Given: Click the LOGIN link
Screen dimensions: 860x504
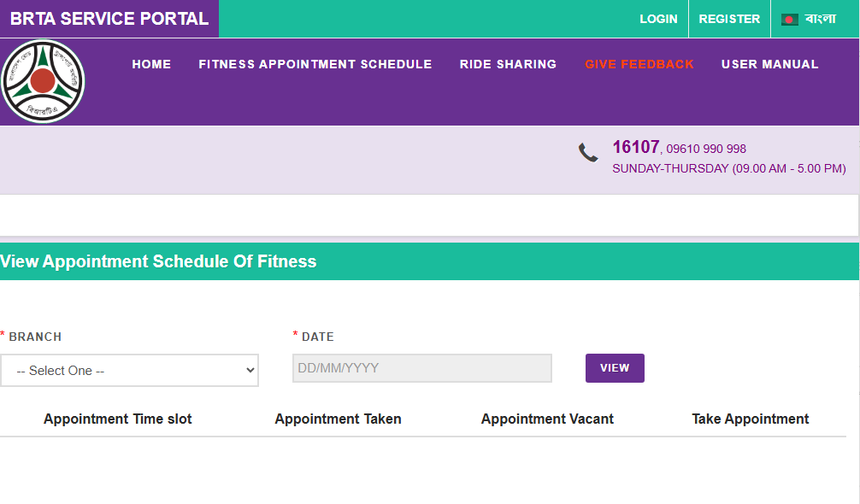Looking at the screenshot, I should [658, 19].
